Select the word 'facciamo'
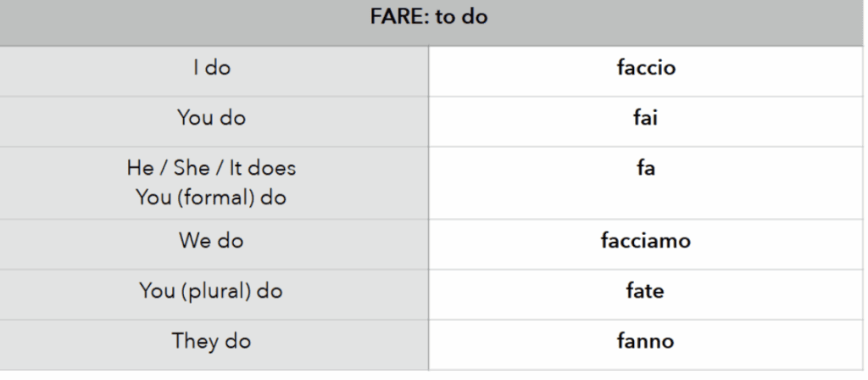This screenshot has height=380, width=868. pyautogui.click(x=646, y=241)
